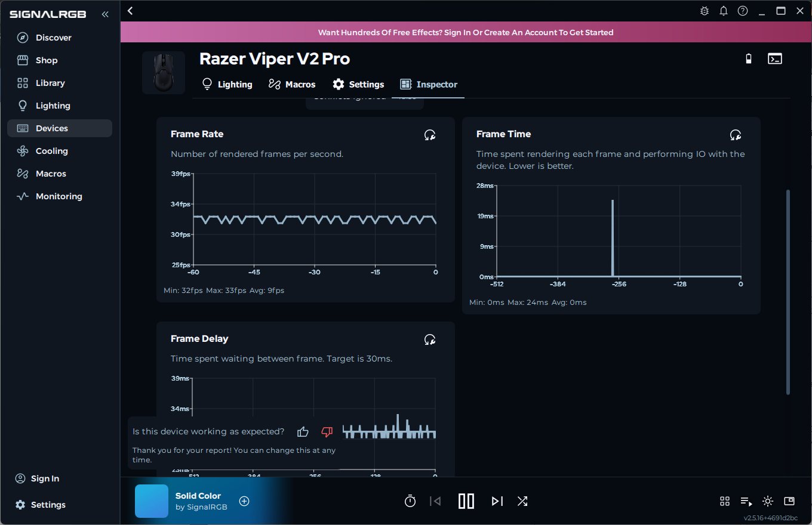Open the layouts grid icon in player bar
This screenshot has width=812, height=525.
[x=725, y=501]
